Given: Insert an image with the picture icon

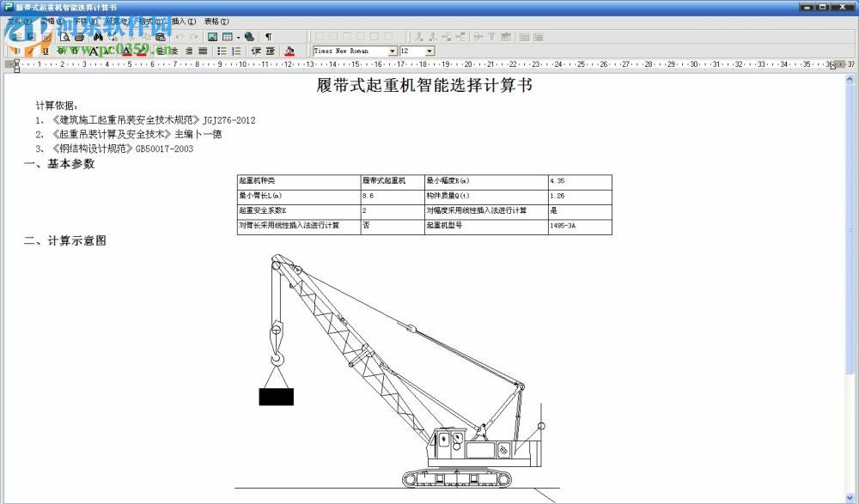Looking at the screenshot, I should [212, 36].
